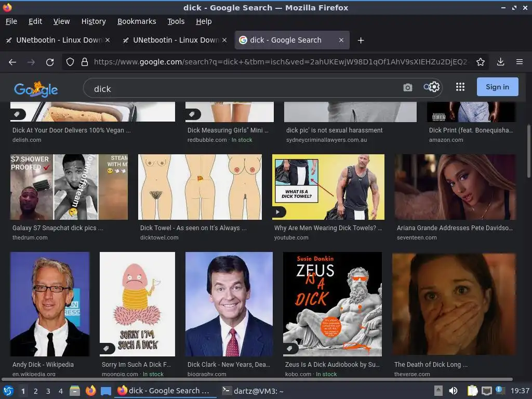Switch to workspace 4 in the taskbar
The image size is (532, 399).
(x=61, y=391)
